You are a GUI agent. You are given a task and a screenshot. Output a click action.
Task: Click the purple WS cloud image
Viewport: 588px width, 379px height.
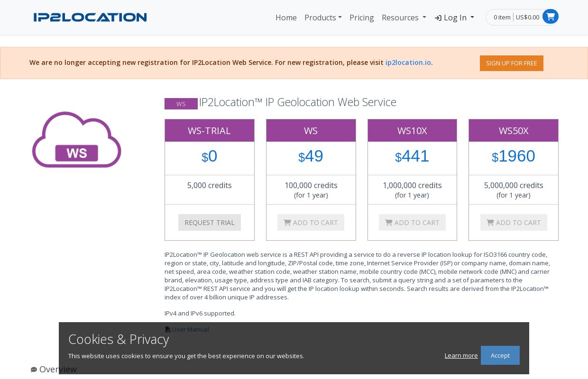[x=77, y=140]
